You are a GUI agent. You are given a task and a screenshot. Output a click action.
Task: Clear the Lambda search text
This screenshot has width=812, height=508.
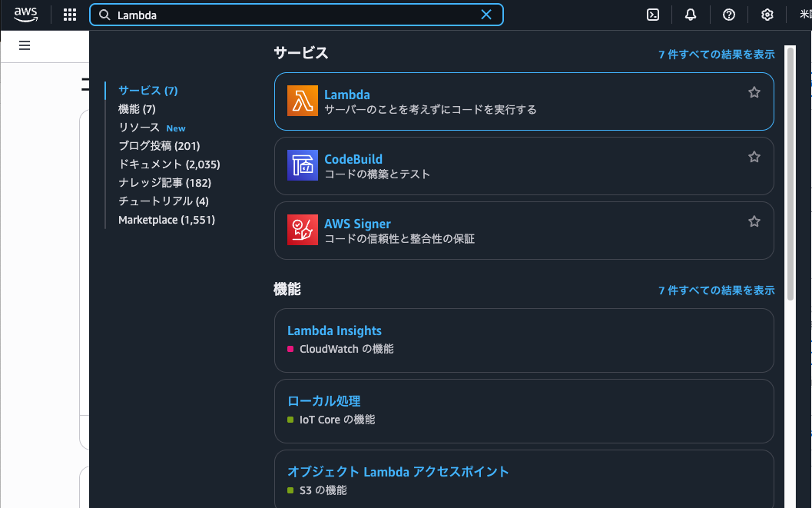coord(486,15)
